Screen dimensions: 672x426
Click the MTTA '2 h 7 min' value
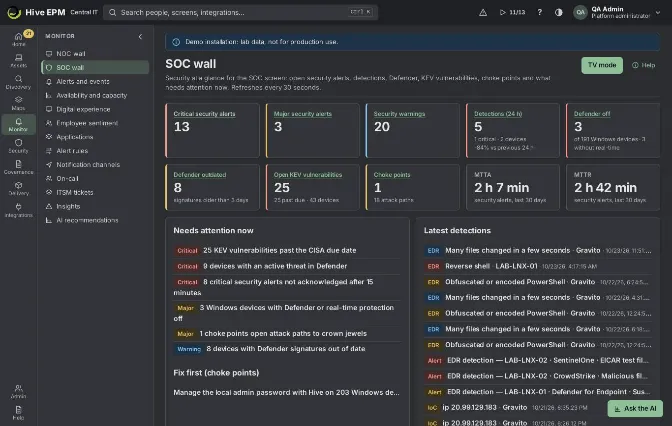tap(501, 188)
